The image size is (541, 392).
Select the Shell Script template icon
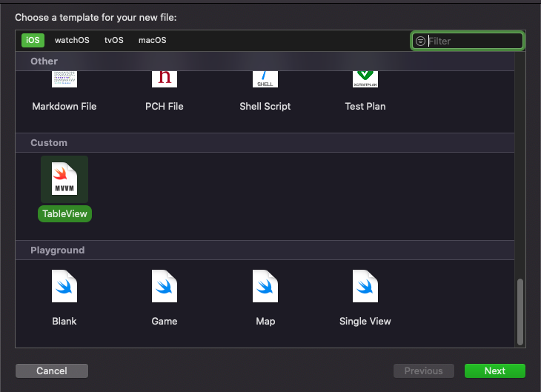(x=265, y=79)
